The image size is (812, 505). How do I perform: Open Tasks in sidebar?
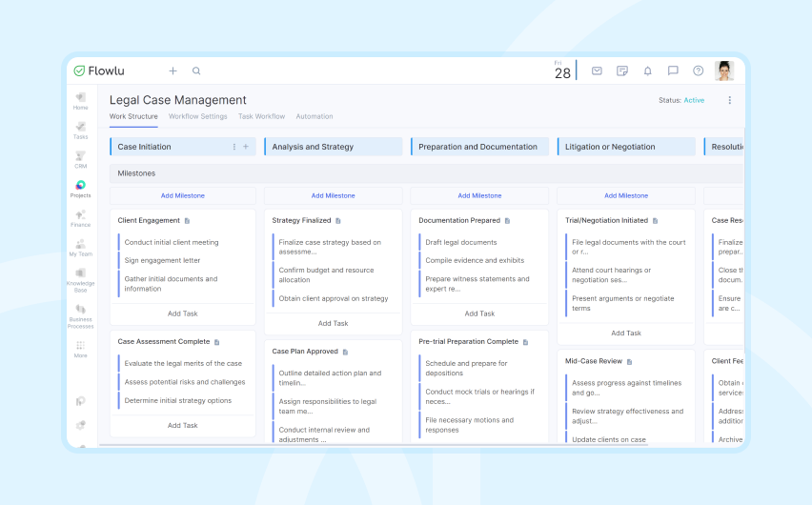[80, 131]
